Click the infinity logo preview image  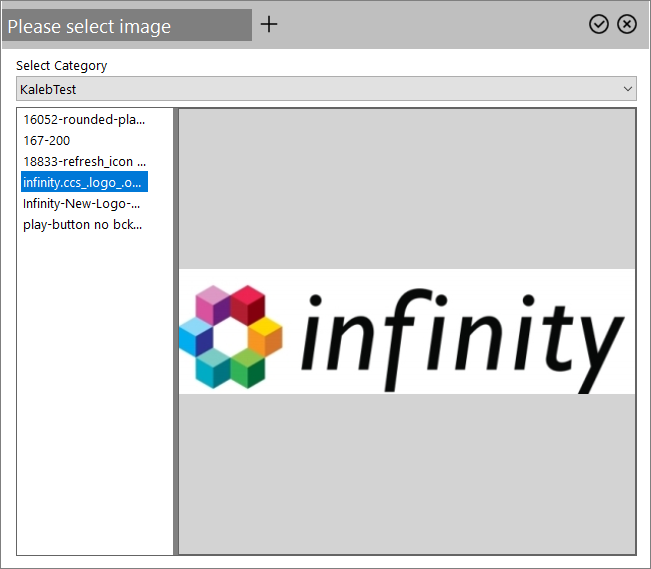pos(406,331)
